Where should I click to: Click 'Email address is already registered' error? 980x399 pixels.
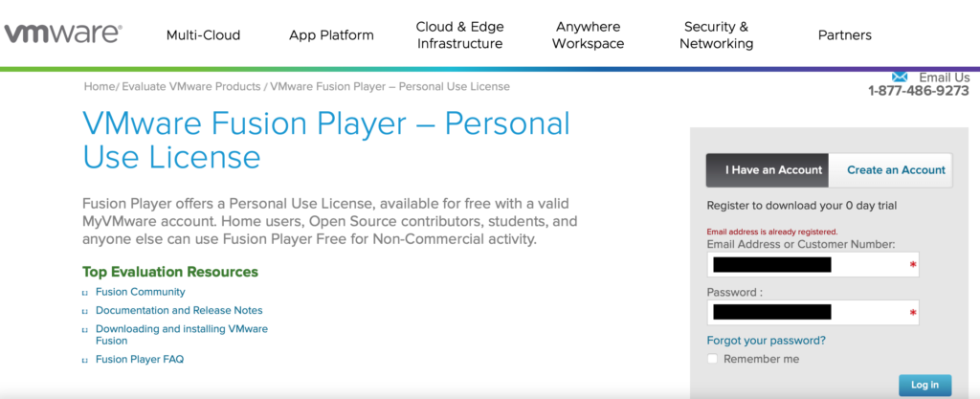coord(772,231)
